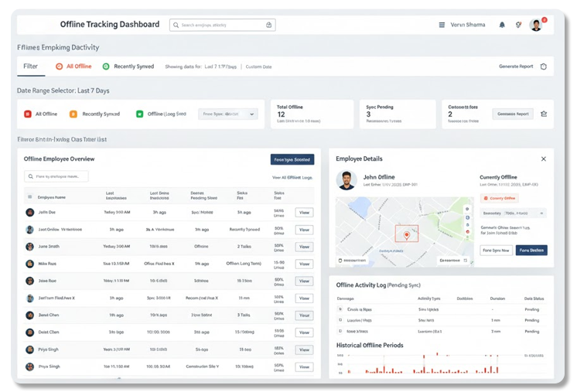Image resolution: width=577 pixels, height=392 pixels.
Task: Toggle the green Offline (Long Sync) checkbox
Action: [x=140, y=114]
